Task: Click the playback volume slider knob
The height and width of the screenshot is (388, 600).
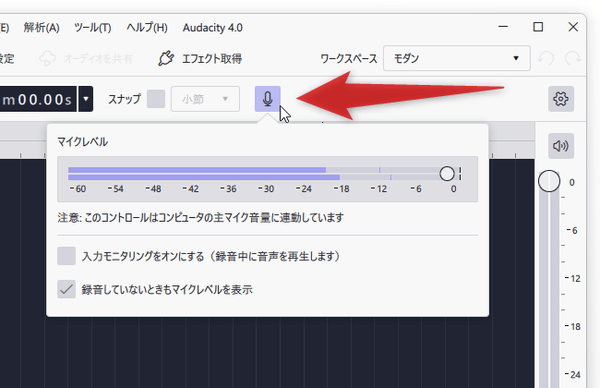Action: [549, 181]
